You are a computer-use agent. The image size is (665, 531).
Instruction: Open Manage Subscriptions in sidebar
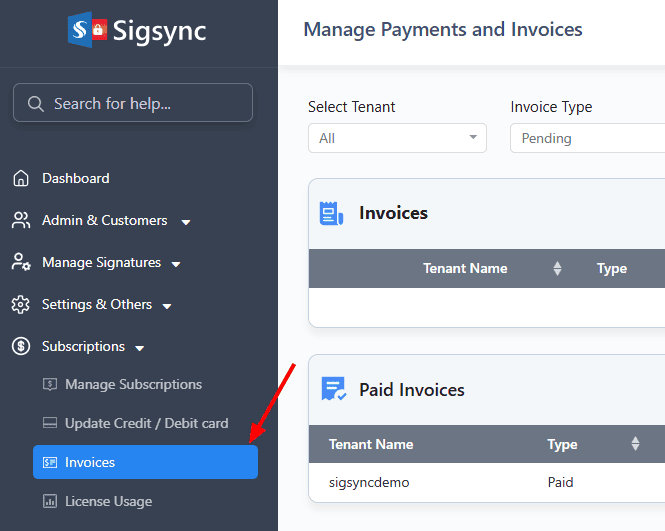[133, 385]
